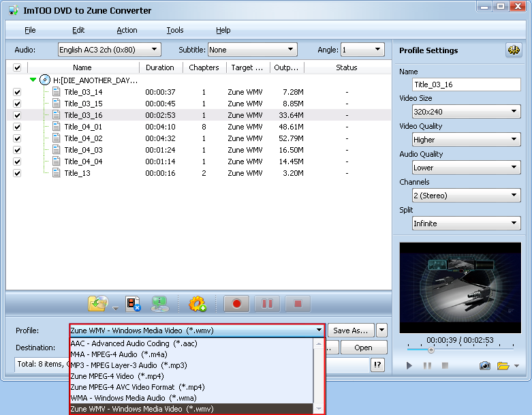Take a snapshot with the camera icon
Viewport: 532px width, 415px height.
(485, 365)
